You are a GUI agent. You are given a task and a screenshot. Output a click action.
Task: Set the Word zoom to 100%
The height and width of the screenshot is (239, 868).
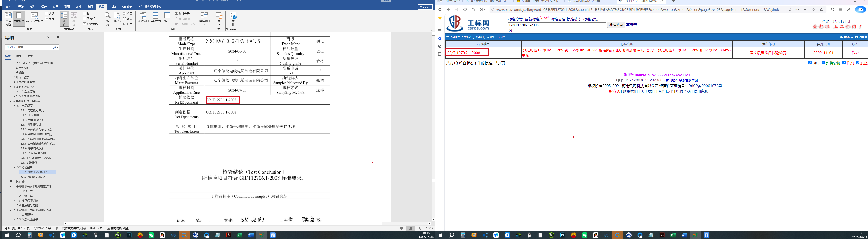[117, 18]
